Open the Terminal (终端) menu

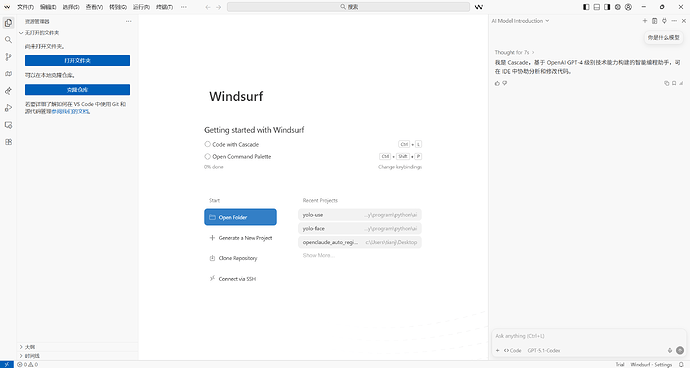(165, 7)
